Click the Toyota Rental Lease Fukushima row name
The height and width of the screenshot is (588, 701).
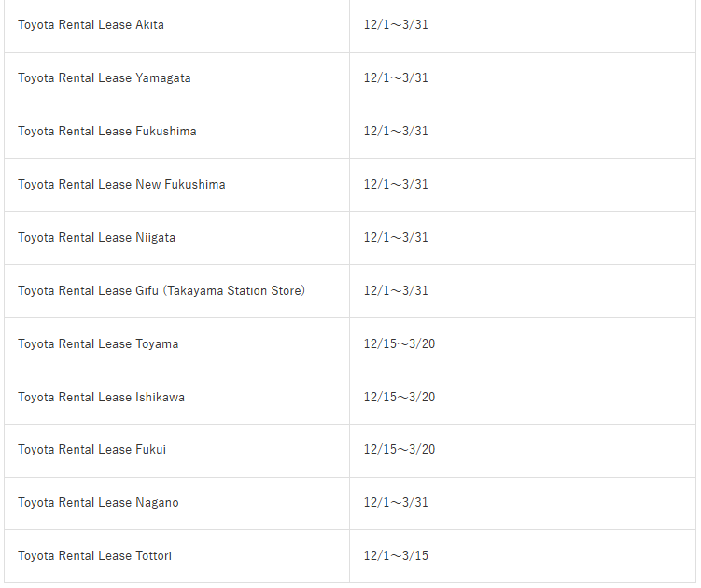tap(106, 132)
